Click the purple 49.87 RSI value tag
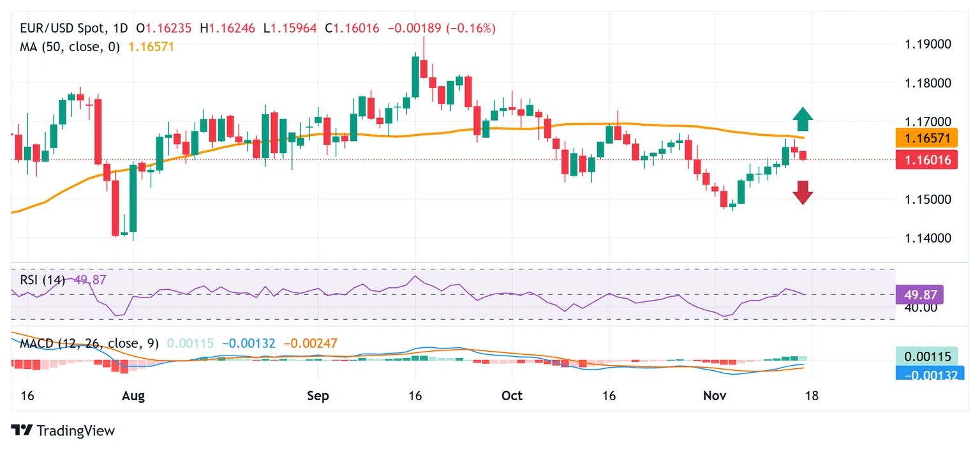The width and height of the screenshot is (980, 450). coord(919,294)
